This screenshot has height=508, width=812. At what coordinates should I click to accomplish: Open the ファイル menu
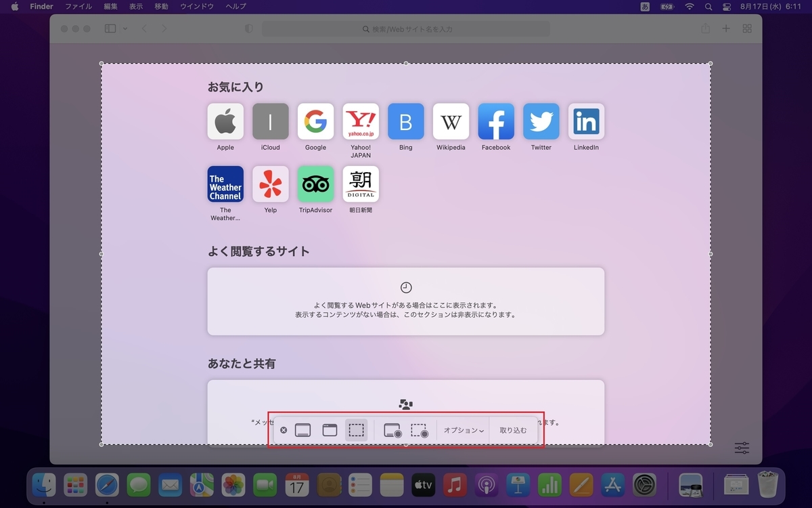click(78, 6)
